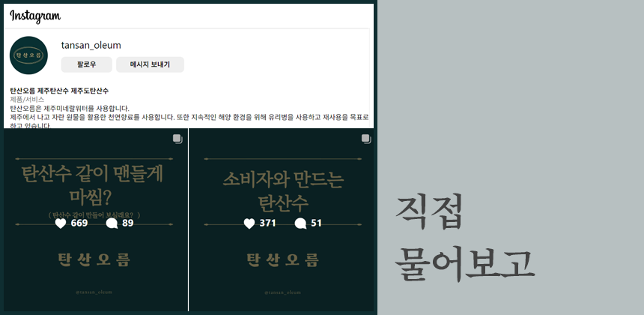Click the Instagram logo

pos(35,16)
